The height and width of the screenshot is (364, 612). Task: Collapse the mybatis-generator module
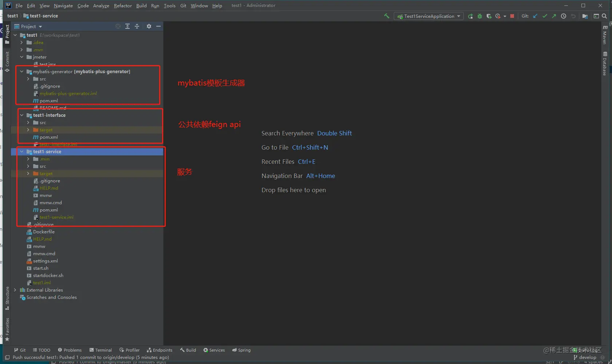(21, 72)
